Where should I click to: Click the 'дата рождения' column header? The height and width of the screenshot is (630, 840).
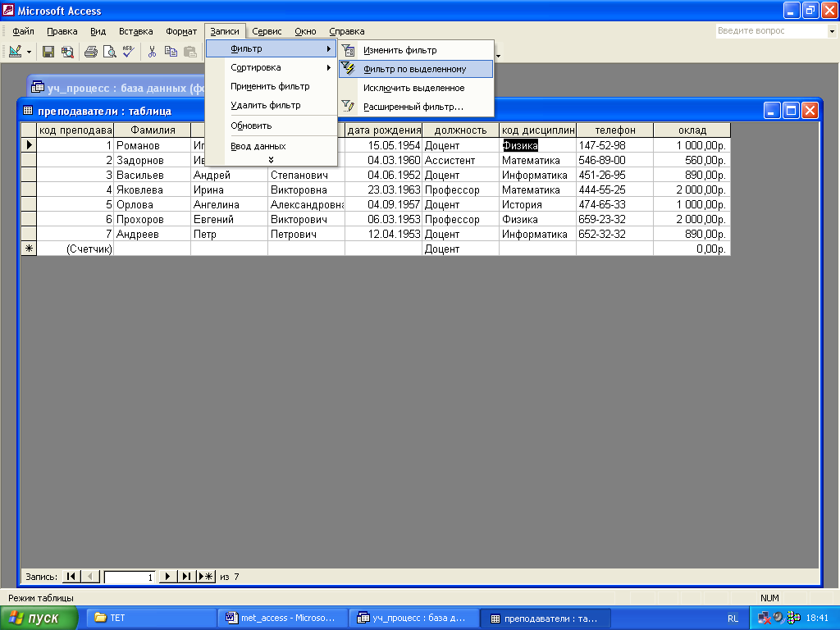tap(384, 130)
